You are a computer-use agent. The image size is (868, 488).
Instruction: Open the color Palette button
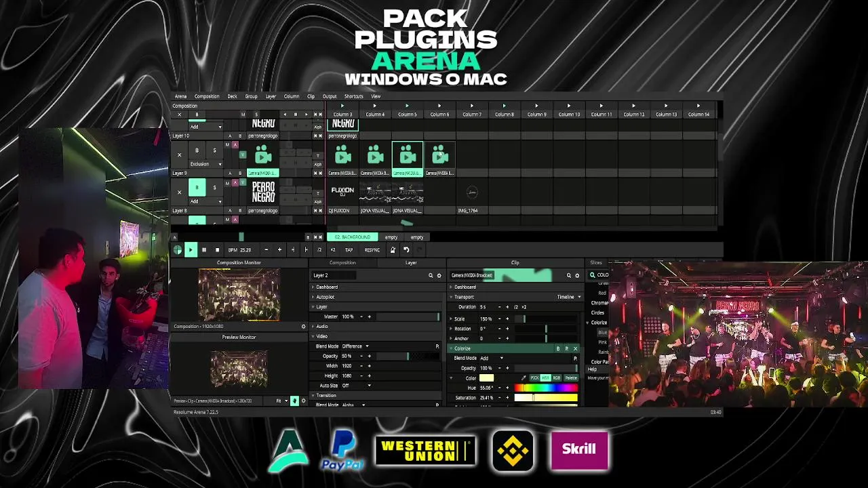click(570, 378)
